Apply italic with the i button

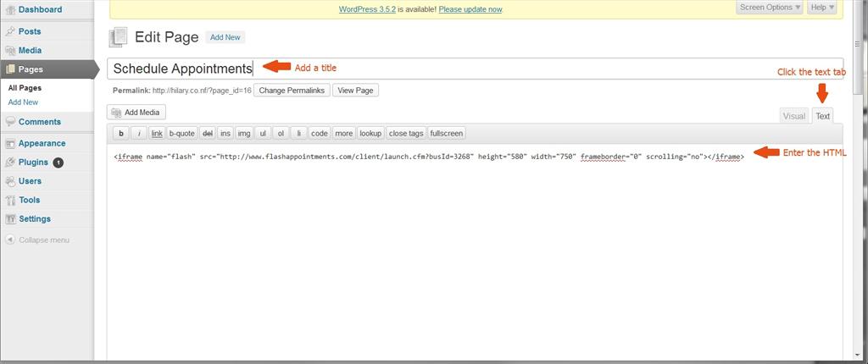tap(139, 133)
